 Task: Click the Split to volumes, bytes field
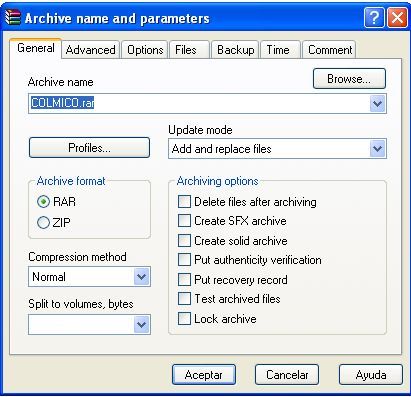[89, 325]
